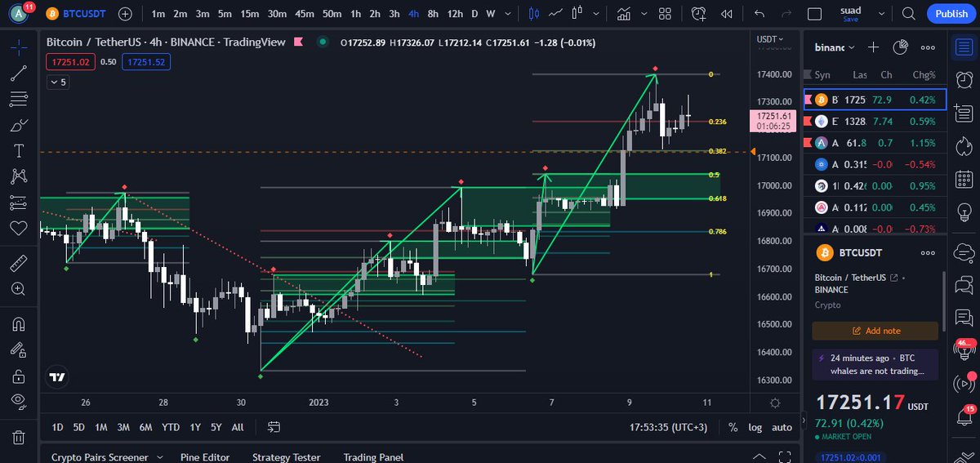Set the date range to All
The height and width of the screenshot is (463, 980).
238,427
